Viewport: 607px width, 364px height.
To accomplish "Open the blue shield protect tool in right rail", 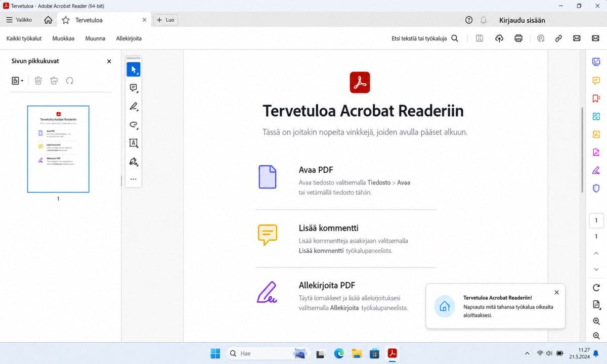I will pyautogui.click(x=596, y=188).
